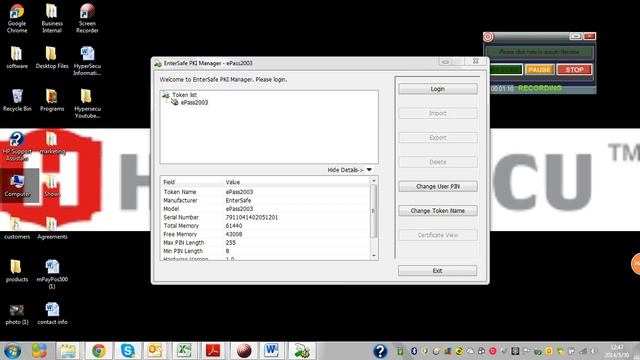The image size is (640, 360).
Task: Click the Field column header
Action: 169,182
